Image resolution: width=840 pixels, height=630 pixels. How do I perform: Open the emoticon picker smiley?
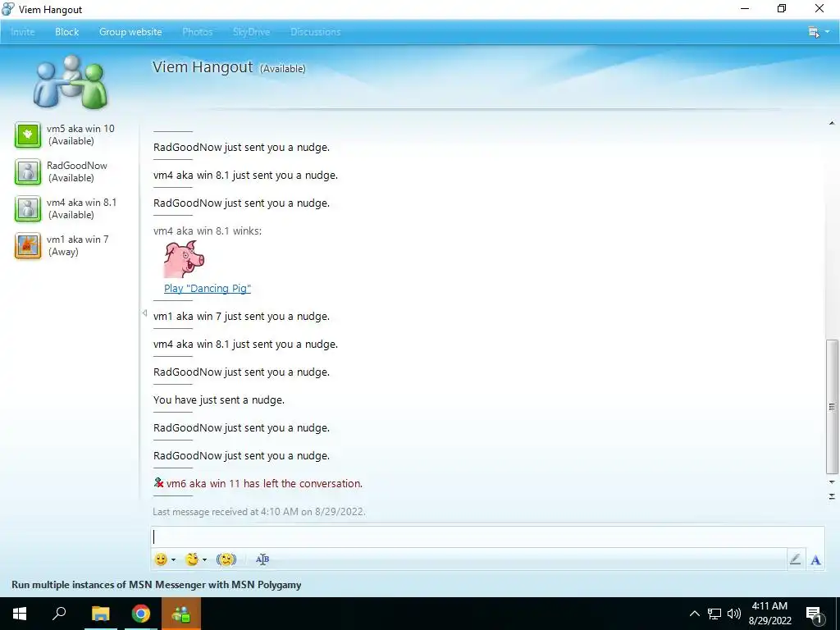pyautogui.click(x=161, y=559)
